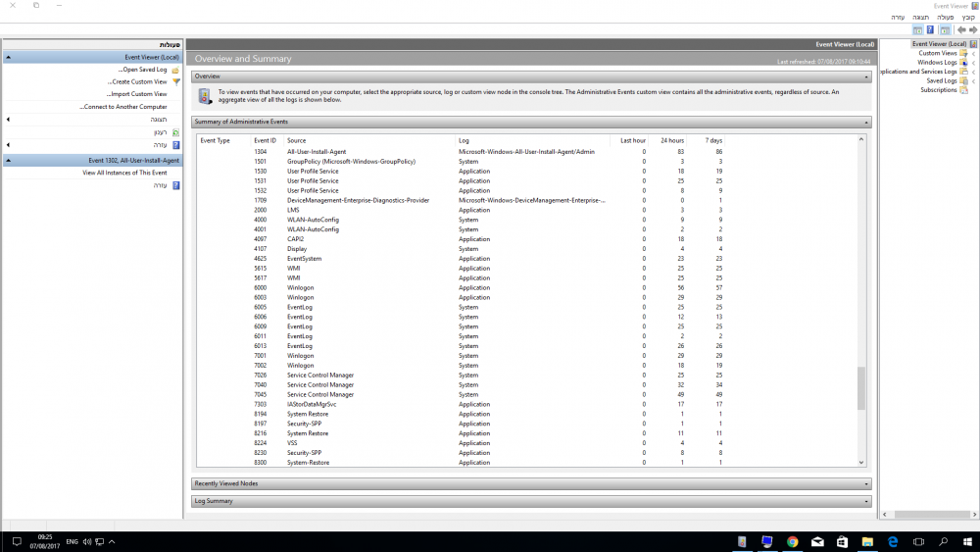Click the Subscriptions folder icon
980x552 pixels.
point(963,90)
